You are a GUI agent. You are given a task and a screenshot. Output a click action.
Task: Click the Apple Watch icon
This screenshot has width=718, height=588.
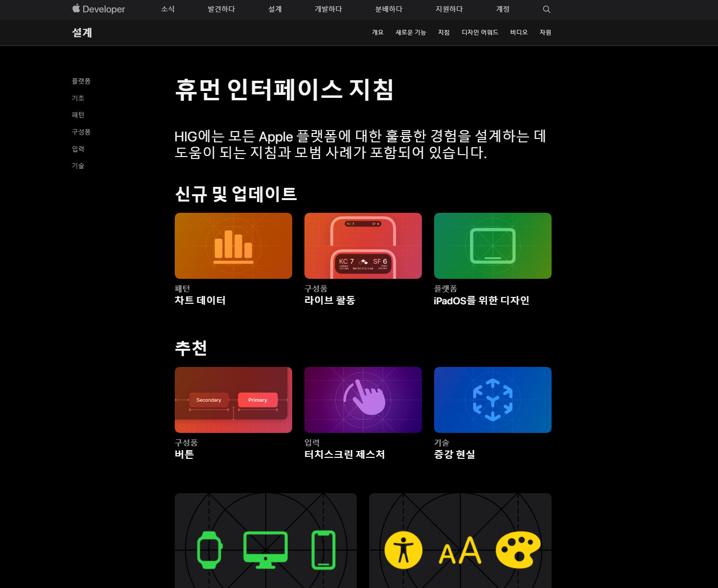pyautogui.click(x=209, y=550)
